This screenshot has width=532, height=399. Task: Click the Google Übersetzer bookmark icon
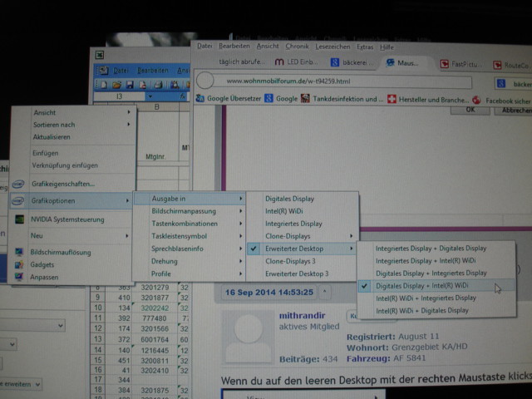[200, 98]
